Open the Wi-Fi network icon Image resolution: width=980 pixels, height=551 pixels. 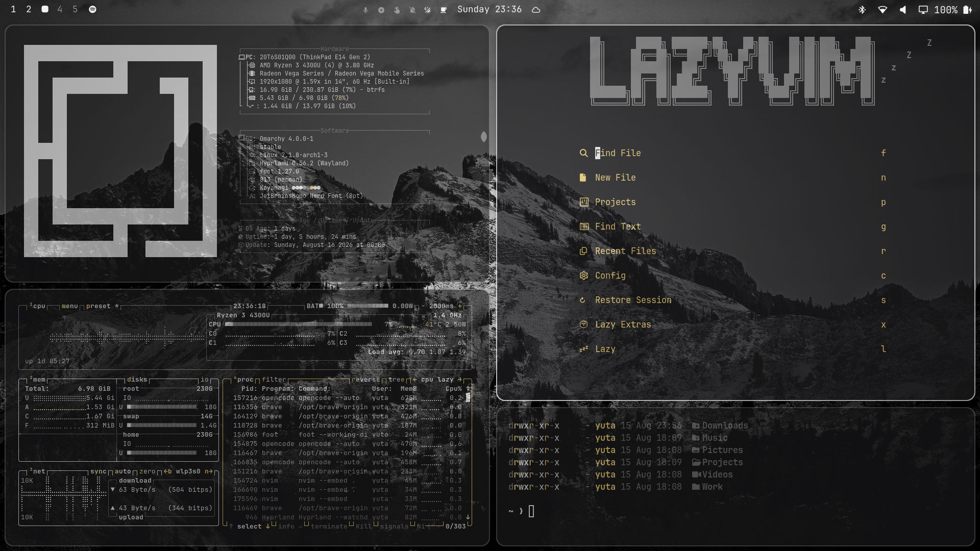[x=883, y=10]
